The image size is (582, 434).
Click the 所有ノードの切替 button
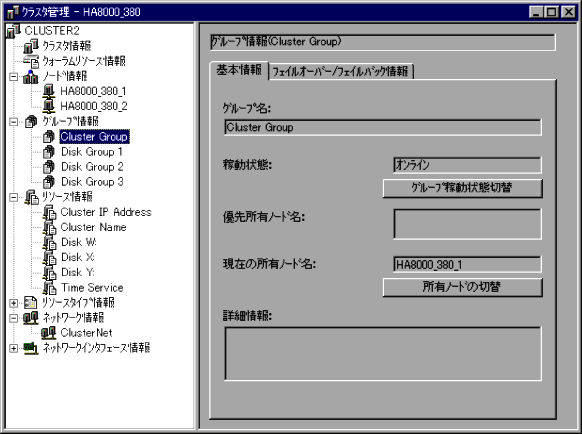tap(462, 287)
